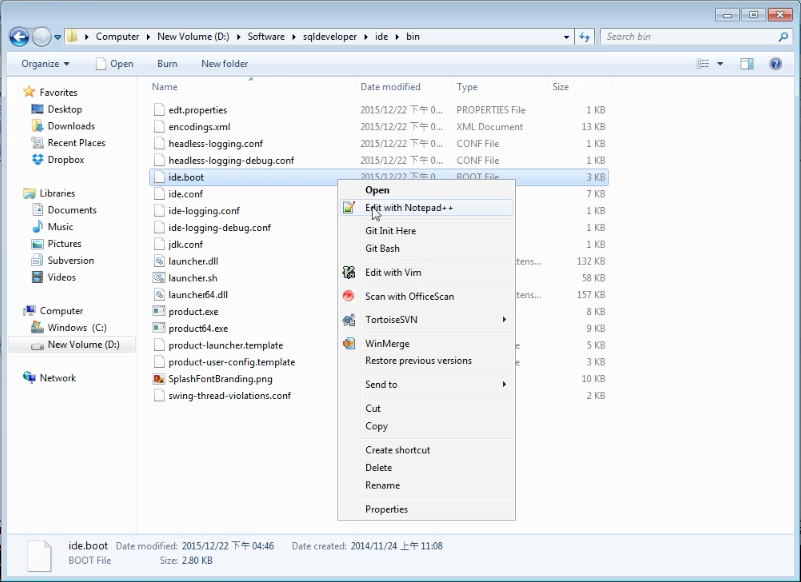801x582 pixels.
Task: Select the ide.conf file
Action: (x=185, y=194)
